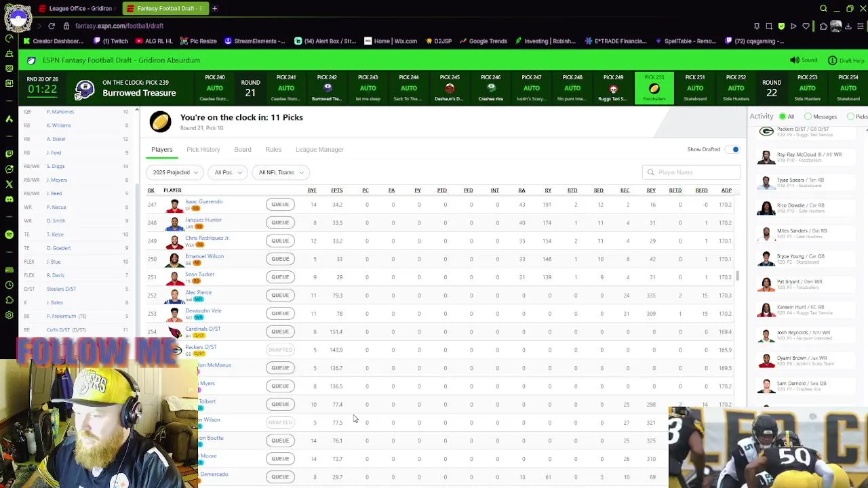The width and height of the screenshot is (868, 488).
Task: Focus the Player Name search field
Action: click(x=691, y=172)
